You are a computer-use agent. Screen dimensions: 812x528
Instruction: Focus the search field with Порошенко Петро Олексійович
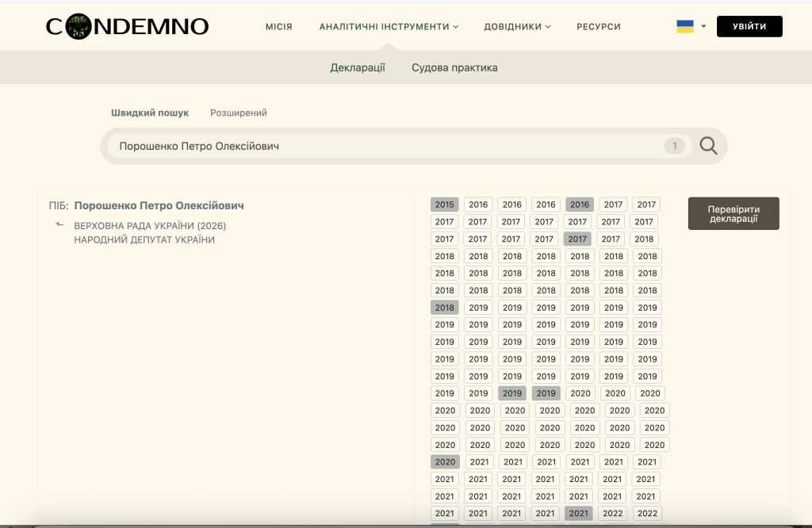pos(399,146)
